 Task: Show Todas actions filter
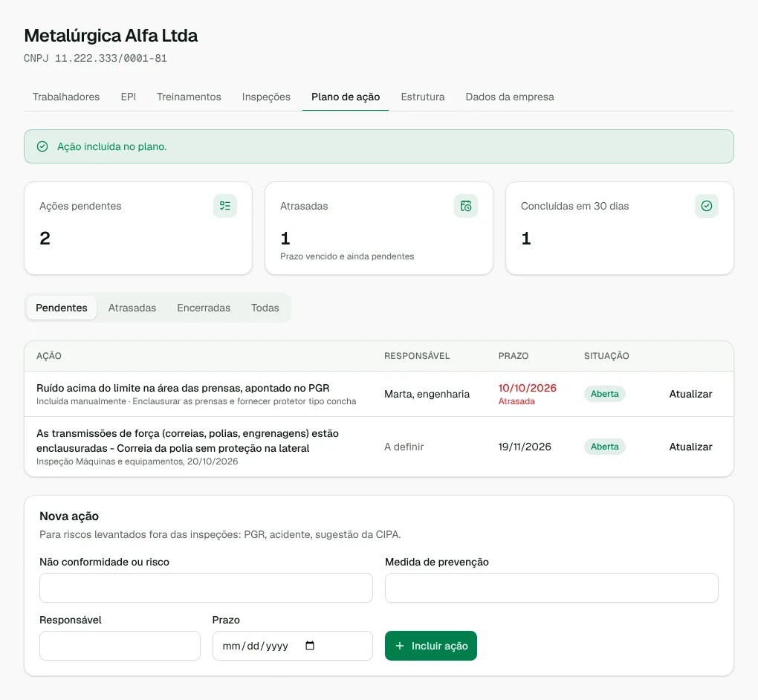(265, 308)
